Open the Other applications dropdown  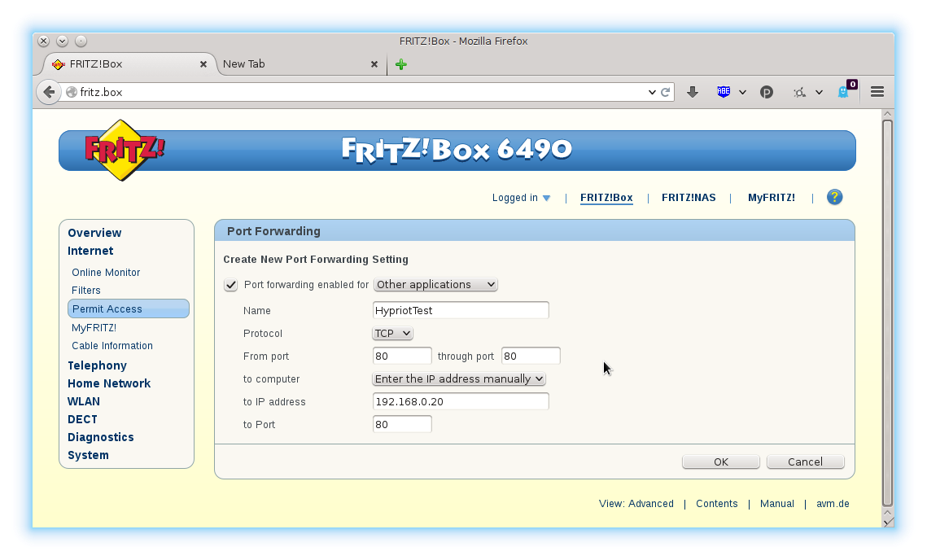(435, 284)
